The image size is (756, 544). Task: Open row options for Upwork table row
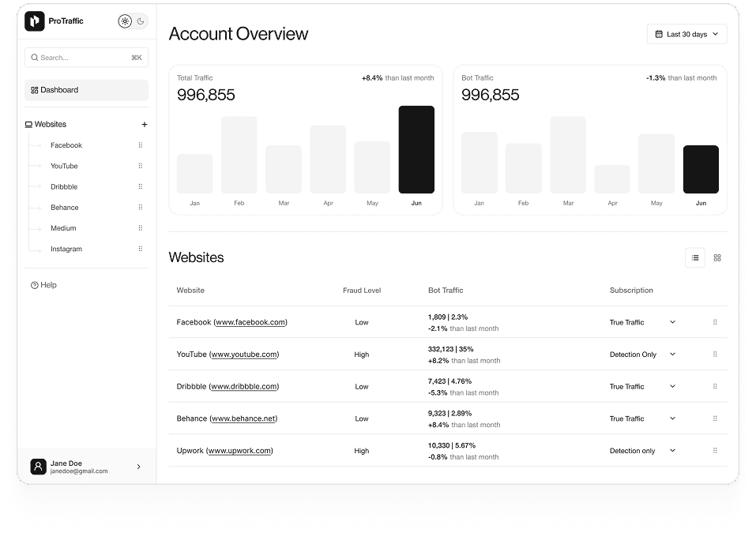(715, 451)
